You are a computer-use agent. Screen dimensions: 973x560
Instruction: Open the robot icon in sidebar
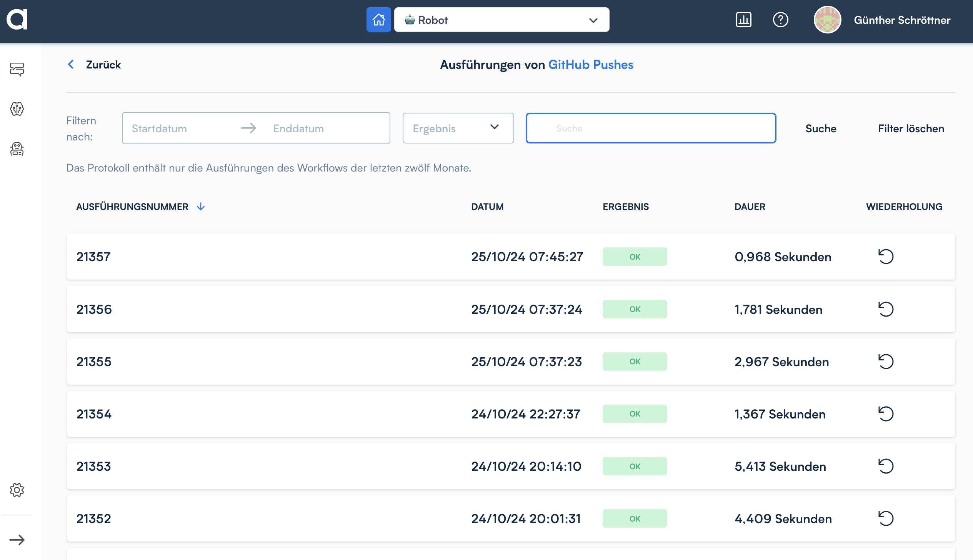tap(17, 149)
